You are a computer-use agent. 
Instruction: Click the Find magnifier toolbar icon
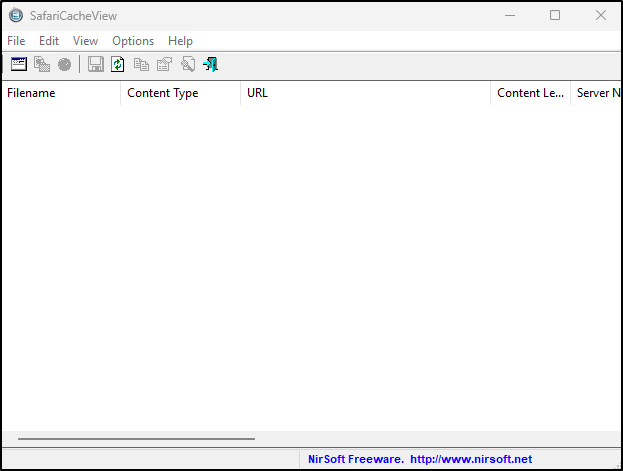pos(188,64)
